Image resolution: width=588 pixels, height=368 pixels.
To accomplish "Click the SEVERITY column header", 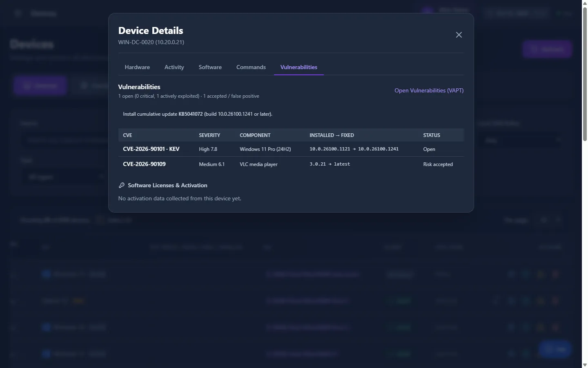I will pos(209,135).
